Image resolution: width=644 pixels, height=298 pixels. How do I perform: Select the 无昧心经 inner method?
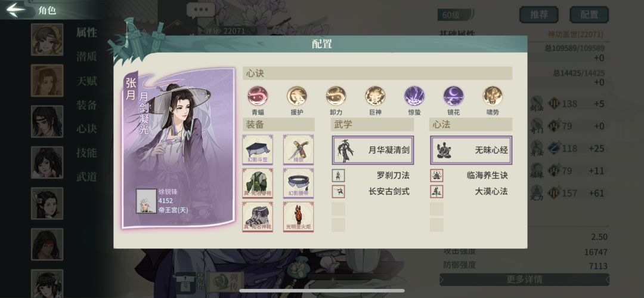point(471,150)
